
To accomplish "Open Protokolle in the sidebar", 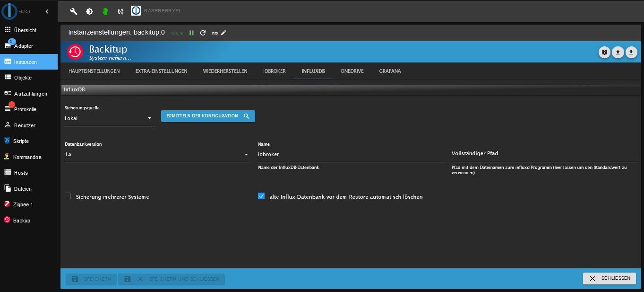I will [x=25, y=109].
